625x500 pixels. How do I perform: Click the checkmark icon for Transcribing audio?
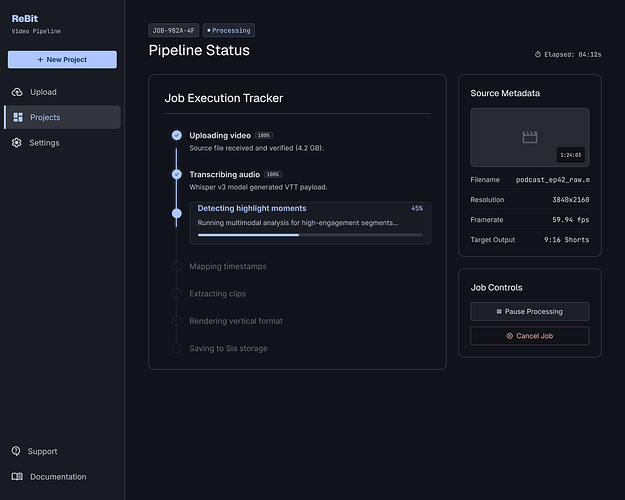tap(177, 174)
